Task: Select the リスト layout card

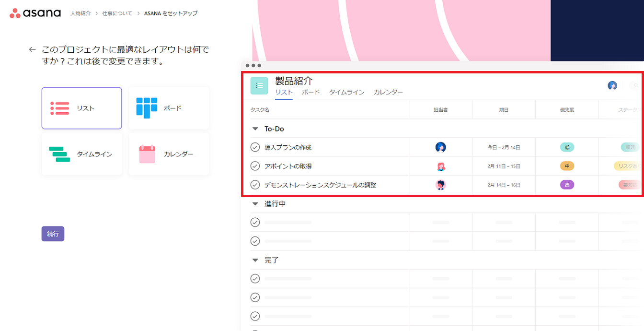Action: coord(81,108)
